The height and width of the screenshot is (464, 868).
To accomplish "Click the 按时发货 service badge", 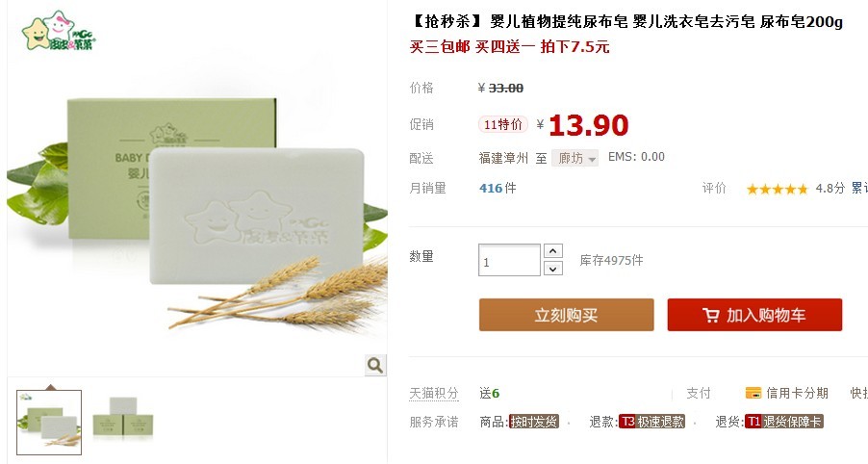I will pos(534,422).
